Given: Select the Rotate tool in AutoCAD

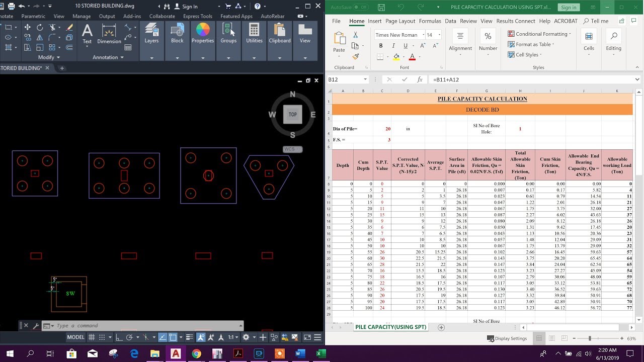Looking at the screenshot, I should (40, 27).
